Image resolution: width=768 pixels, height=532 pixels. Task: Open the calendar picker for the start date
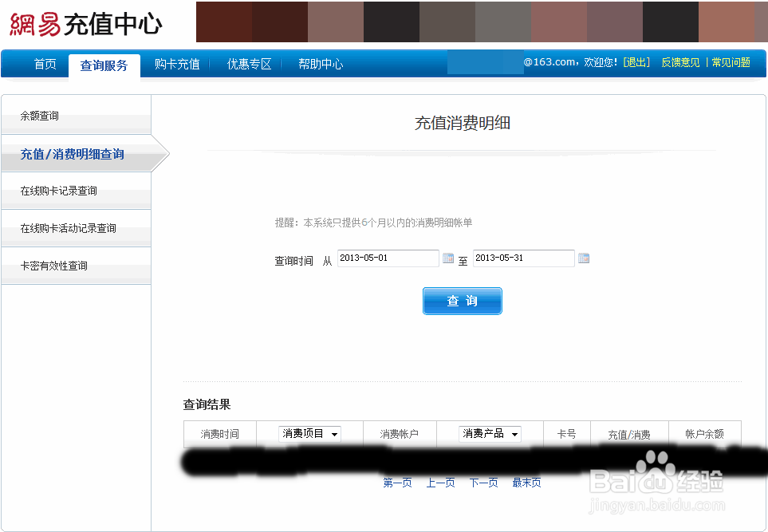click(448, 256)
